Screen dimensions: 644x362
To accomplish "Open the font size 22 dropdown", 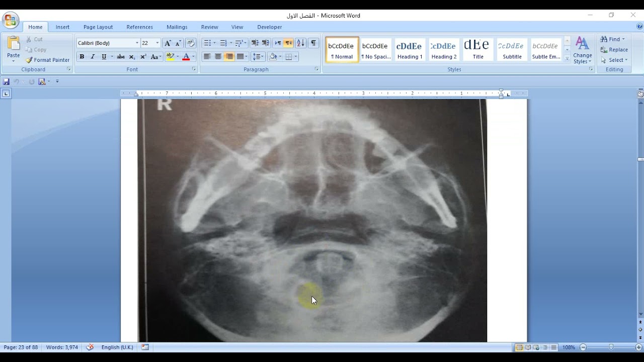I will 157,43.
